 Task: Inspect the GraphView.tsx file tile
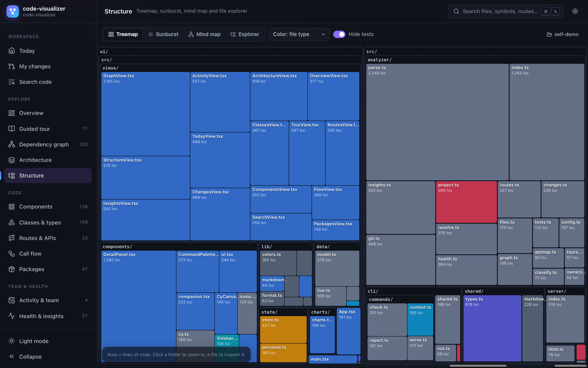tap(145, 114)
